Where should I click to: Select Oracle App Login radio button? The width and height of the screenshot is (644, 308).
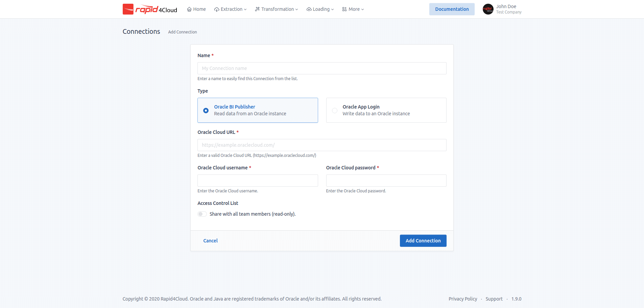(x=334, y=111)
